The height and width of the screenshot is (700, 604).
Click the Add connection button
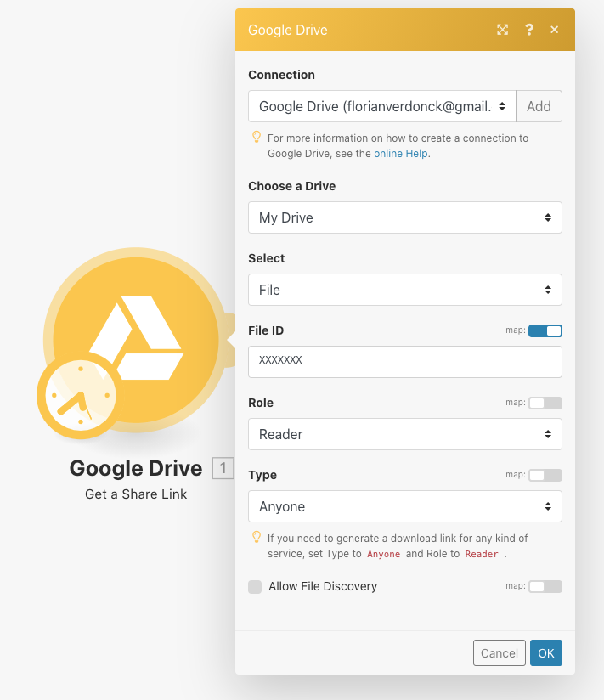tap(539, 106)
